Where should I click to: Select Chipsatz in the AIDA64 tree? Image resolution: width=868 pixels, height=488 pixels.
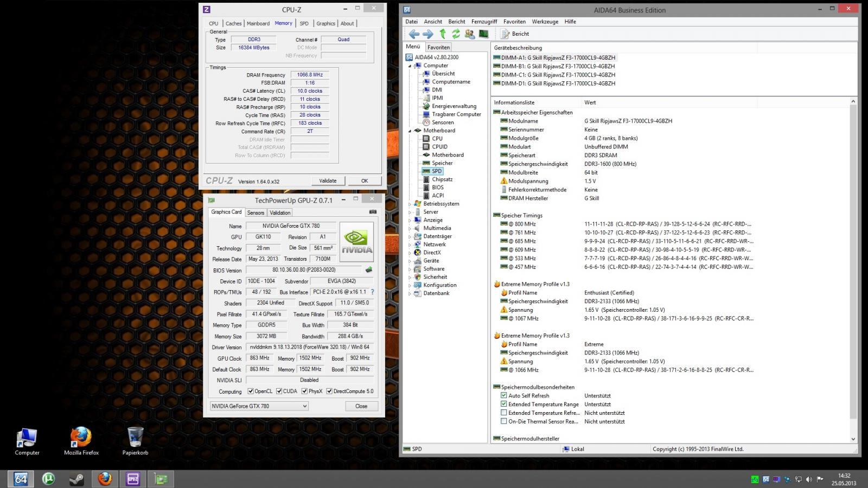(x=442, y=179)
